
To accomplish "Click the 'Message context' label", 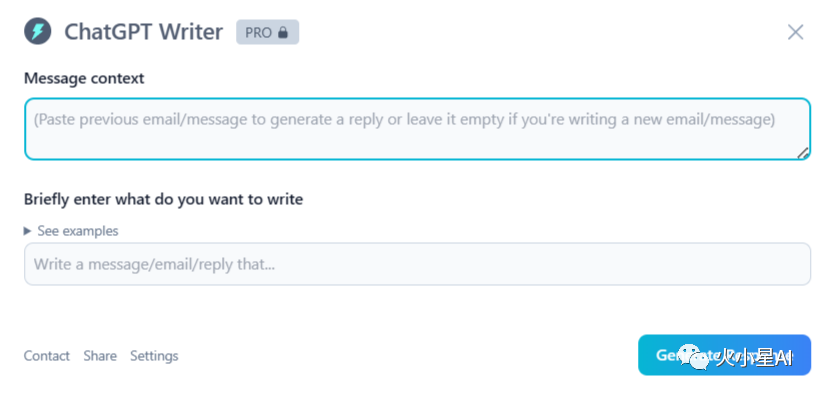I will 84,78.
